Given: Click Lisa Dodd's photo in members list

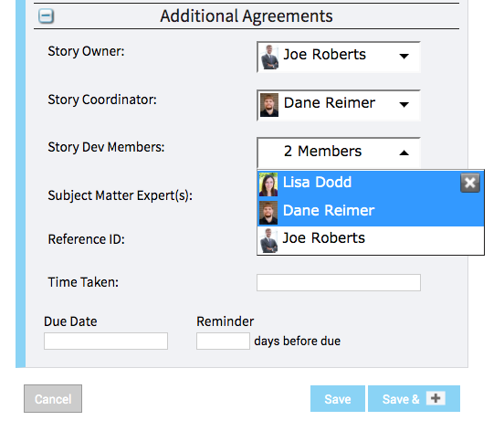Looking at the screenshot, I should [268, 184].
